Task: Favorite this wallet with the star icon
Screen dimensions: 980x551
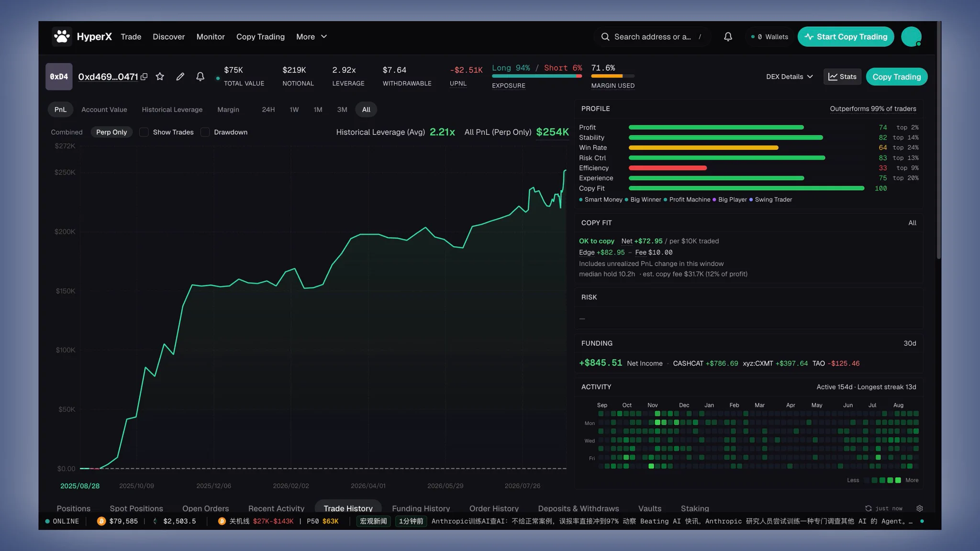Action: (x=160, y=77)
